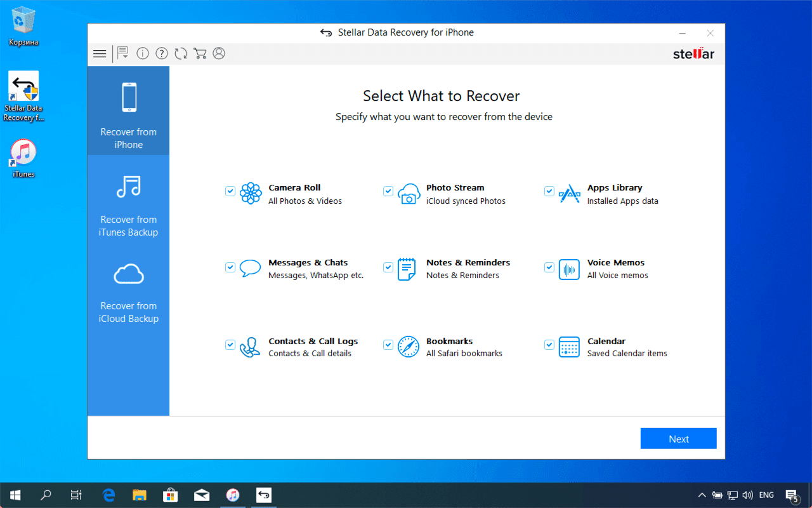
Task: Deselect the Bookmarks checkbox
Action: click(x=388, y=345)
